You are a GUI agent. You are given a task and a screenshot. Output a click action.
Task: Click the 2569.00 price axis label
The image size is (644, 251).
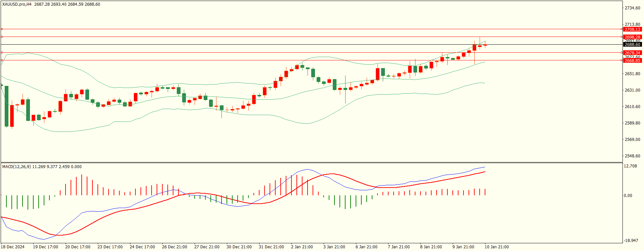click(x=632, y=139)
